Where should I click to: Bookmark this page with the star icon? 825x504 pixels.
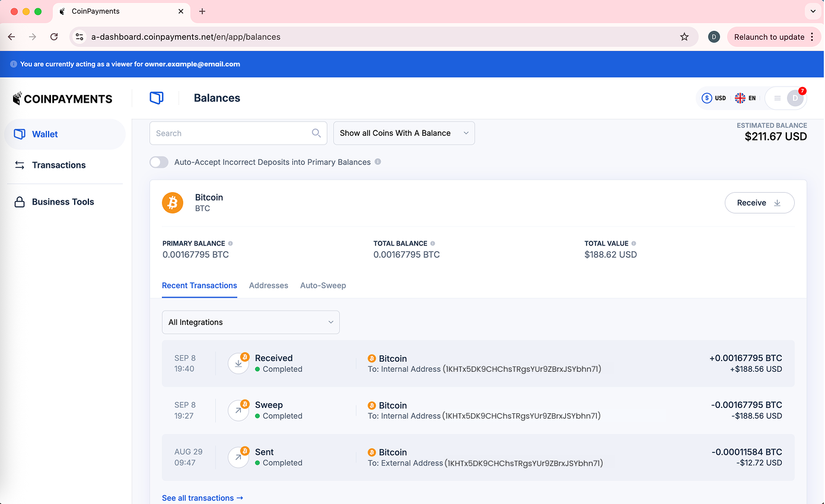pyautogui.click(x=684, y=37)
